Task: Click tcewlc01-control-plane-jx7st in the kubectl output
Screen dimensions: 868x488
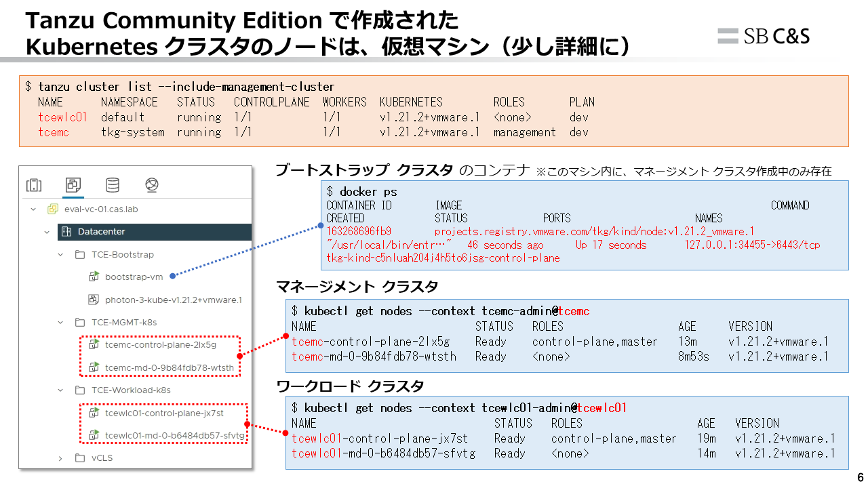Action: pyautogui.click(x=380, y=439)
